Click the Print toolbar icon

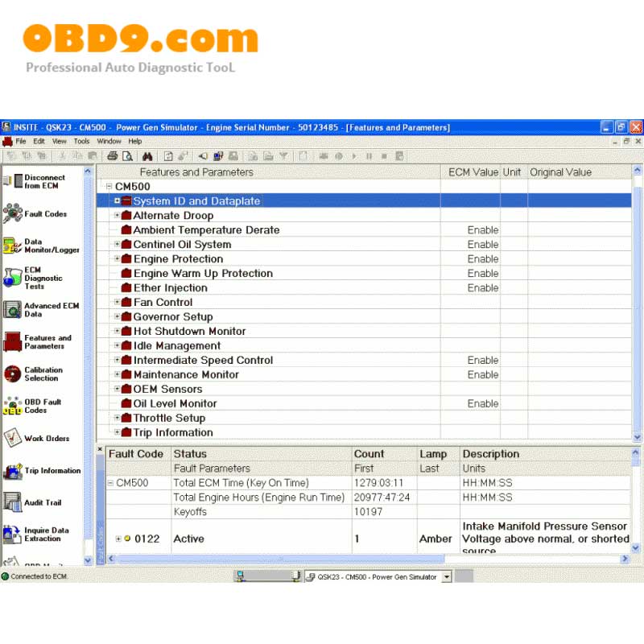pos(112,156)
